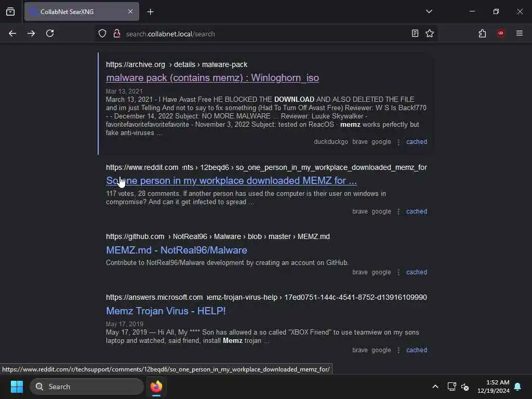Open the network display tray icon
This screenshot has width=532, height=399.
[x=451, y=387]
